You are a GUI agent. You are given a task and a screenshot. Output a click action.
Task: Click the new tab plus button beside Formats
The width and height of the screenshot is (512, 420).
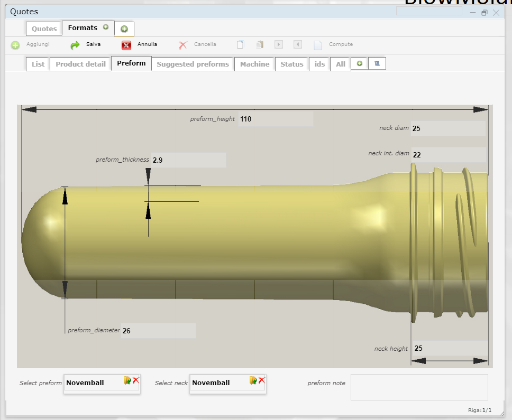coord(124,29)
